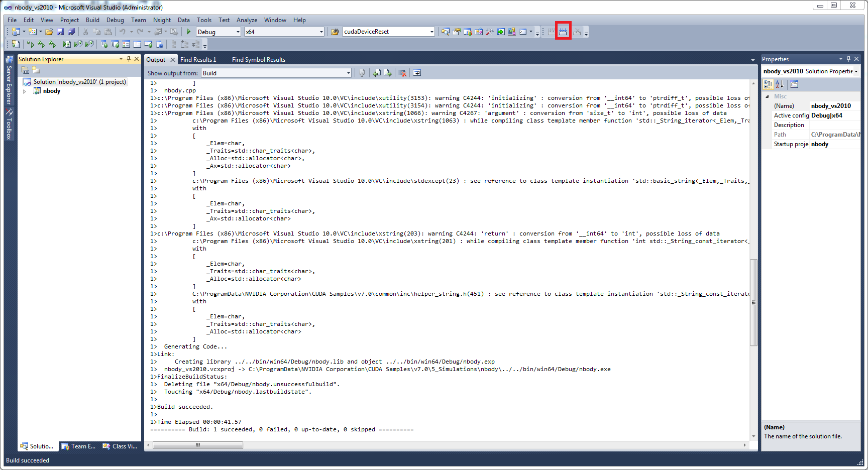This screenshot has width=868, height=470.
Task: Click the cudaDeviceReset find box
Action: click(385, 32)
